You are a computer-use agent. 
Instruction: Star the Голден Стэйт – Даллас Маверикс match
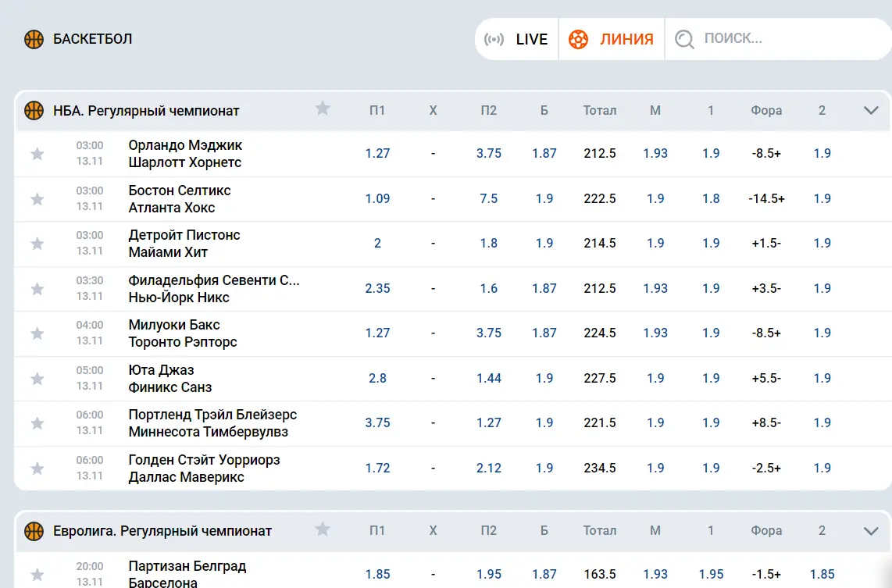click(37, 468)
